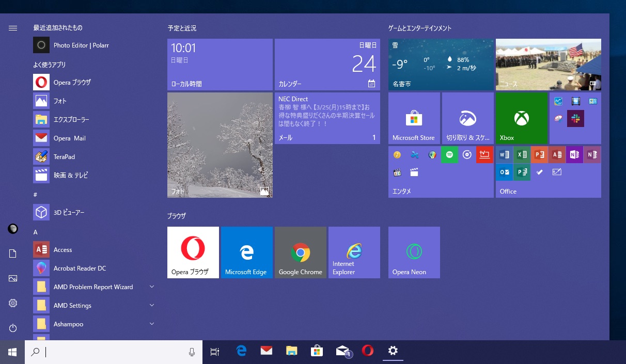Click the Windows Start button
626x364 pixels.
(x=12, y=352)
